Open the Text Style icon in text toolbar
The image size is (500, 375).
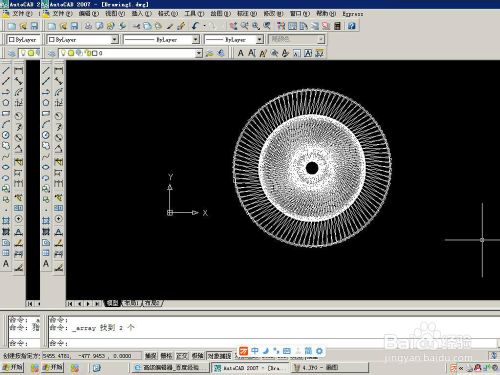pos(285,53)
